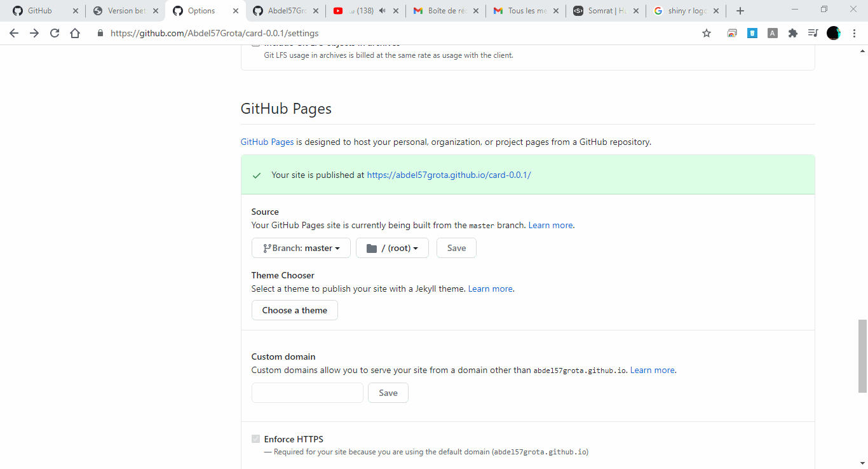Click the scrollbar down arrow
Image resolution: width=868 pixels, height=469 pixels.
coord(862,463)
